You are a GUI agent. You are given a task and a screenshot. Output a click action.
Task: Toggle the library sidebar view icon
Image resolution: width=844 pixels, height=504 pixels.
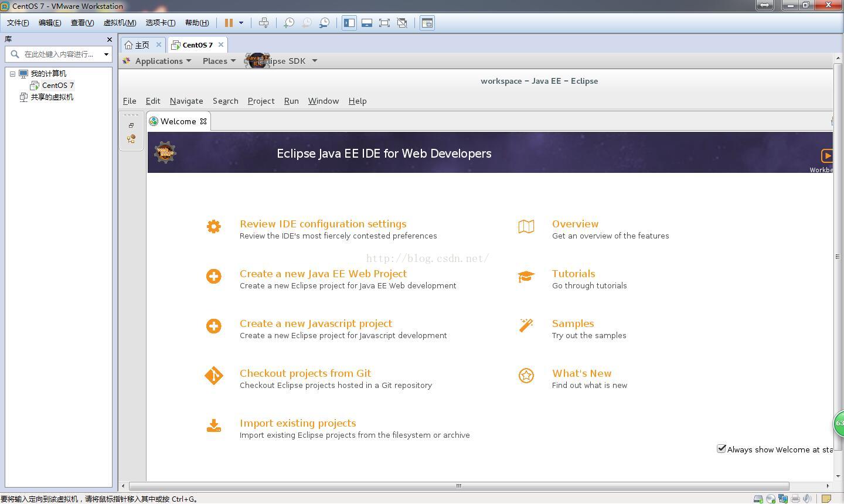(x=349, y=23)
